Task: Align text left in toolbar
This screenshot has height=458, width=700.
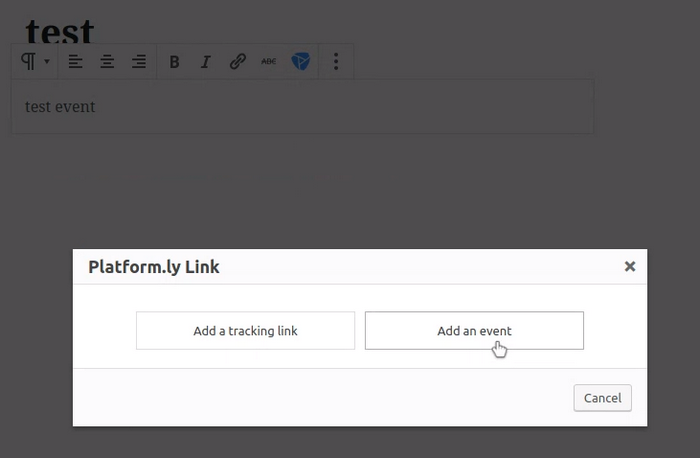Action: [x=75, y=61]
